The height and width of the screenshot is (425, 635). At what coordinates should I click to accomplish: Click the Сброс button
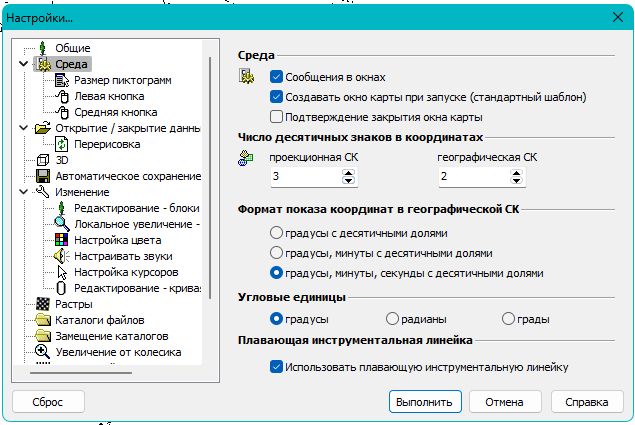(48, 402)
